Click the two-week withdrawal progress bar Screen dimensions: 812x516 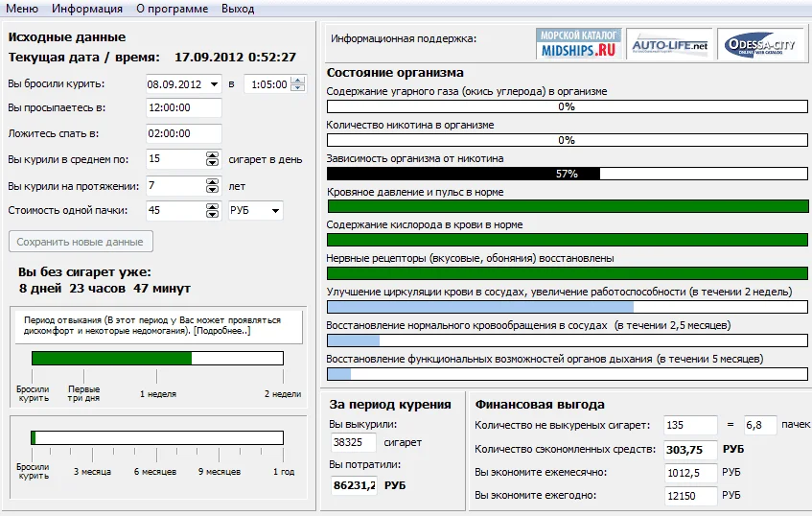pyautogui.click(x=157, y=358)
